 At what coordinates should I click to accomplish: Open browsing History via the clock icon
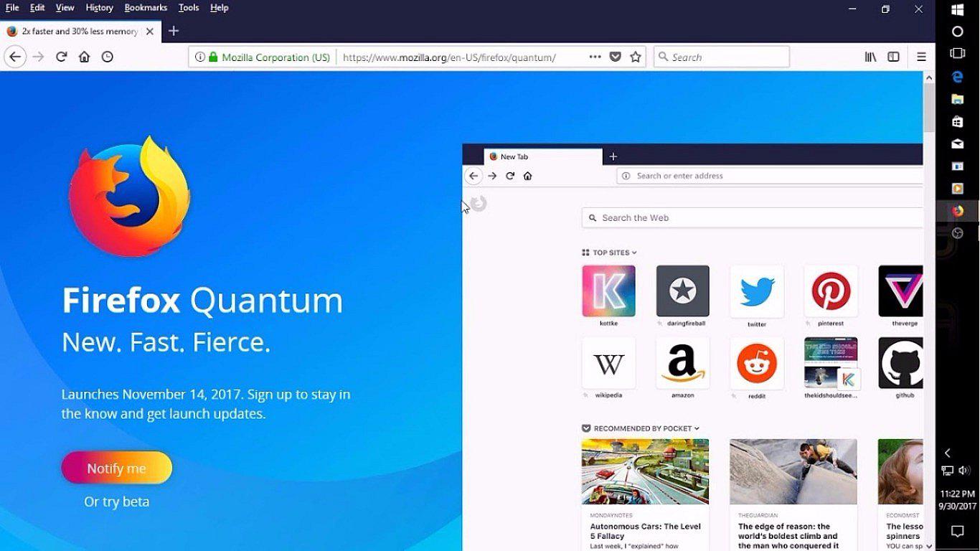[108, 57]
